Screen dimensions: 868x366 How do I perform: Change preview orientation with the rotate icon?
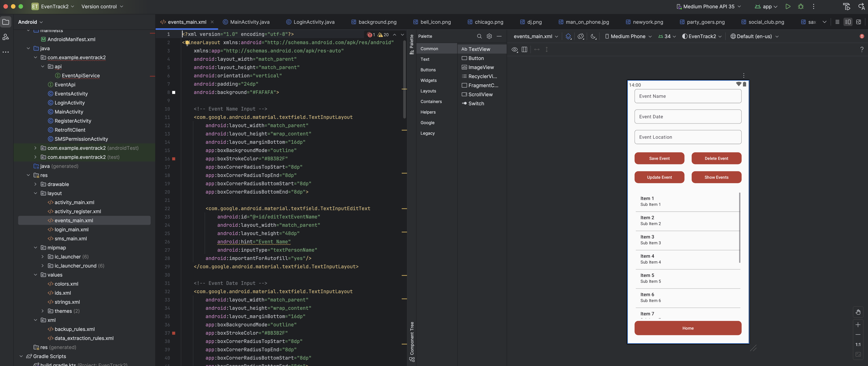click(581, 36)
